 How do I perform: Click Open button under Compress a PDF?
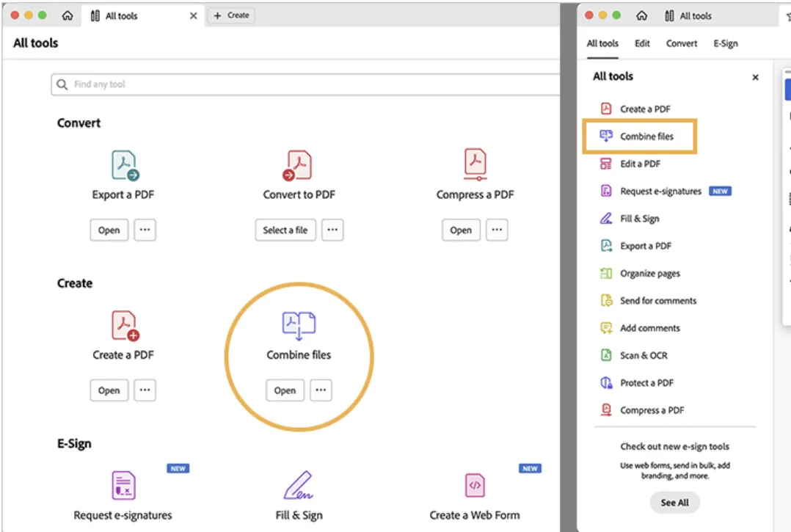461,230
